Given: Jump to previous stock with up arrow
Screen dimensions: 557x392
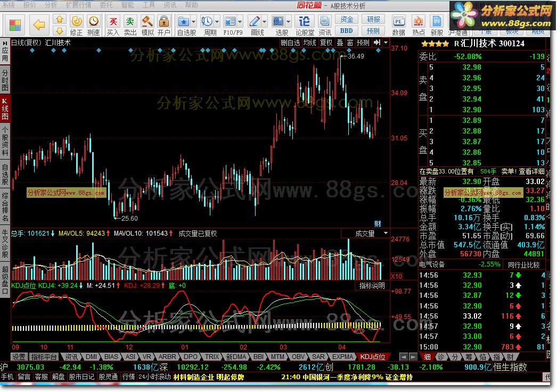Looking at the screenshot, I should [60, 19].
